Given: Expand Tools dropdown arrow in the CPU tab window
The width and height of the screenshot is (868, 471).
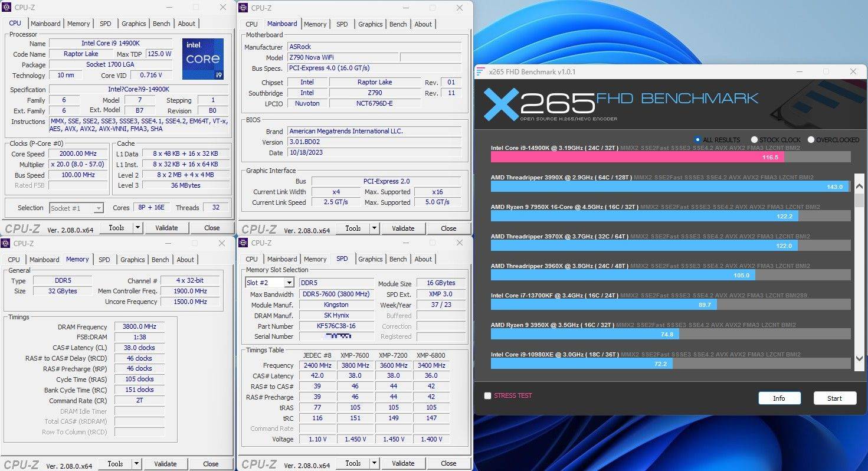Looking at the screenshot, I should point(137,228).
